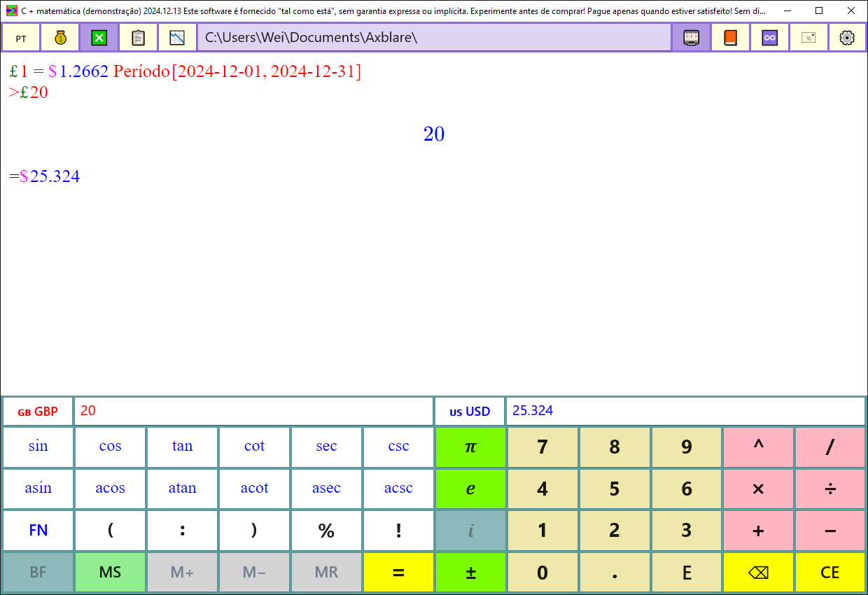Screen dimensions: 868x595
Task: Toggle the green X calculator icon
Action: 99,38
